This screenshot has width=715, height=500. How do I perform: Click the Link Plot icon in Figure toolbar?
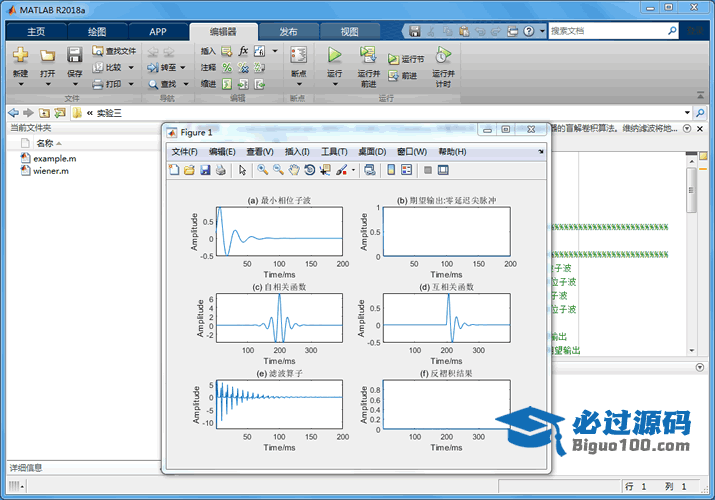tap(370, 170)
